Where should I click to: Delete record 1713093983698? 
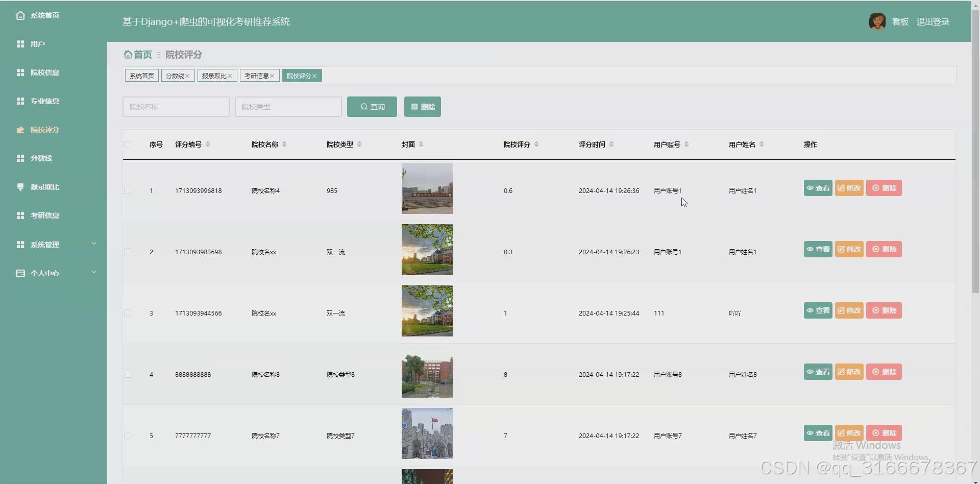coord(884,249)
